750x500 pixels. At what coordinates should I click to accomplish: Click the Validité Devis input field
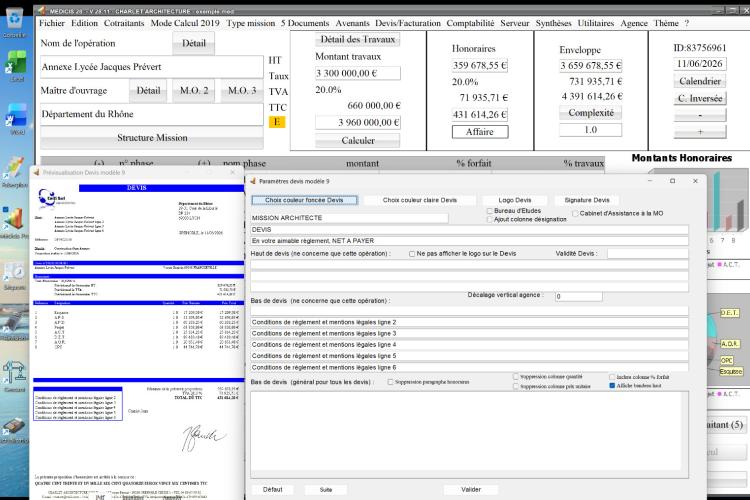click(648, 254)
